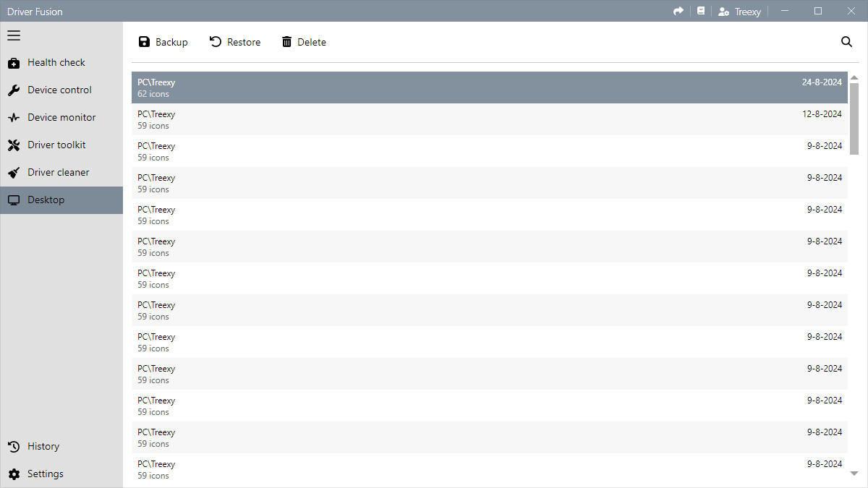868x488 pixels.
Task: Select the backup dated 24-8-2024
Action: [x=490, y=87]
